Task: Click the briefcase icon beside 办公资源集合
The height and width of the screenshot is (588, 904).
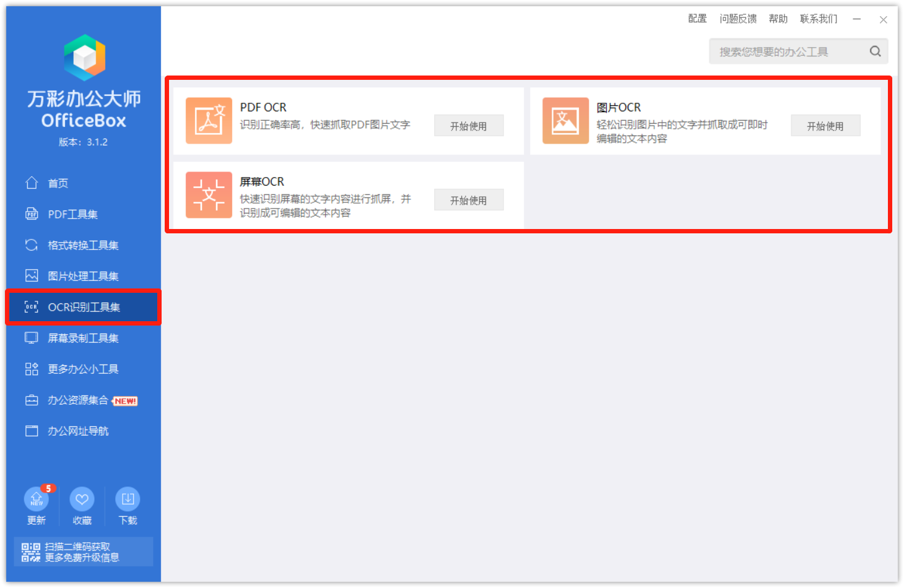Action: [32, 400]
